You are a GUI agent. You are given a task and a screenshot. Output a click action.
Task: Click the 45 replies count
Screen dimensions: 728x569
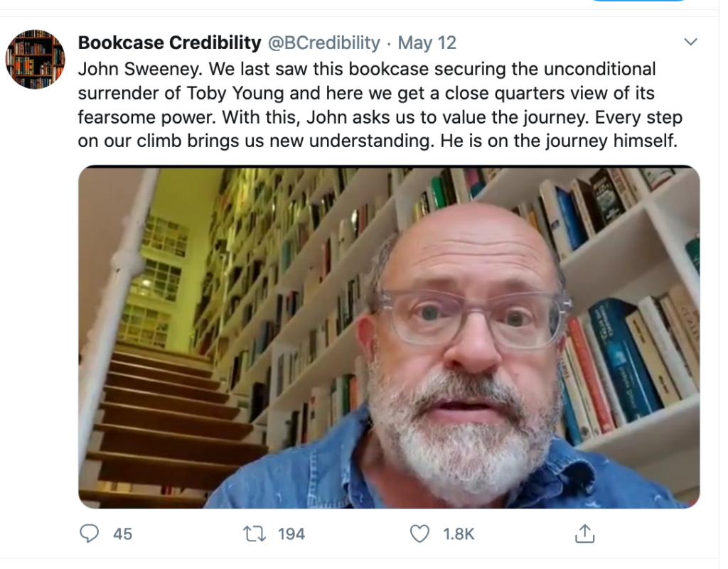click(122, 534)
